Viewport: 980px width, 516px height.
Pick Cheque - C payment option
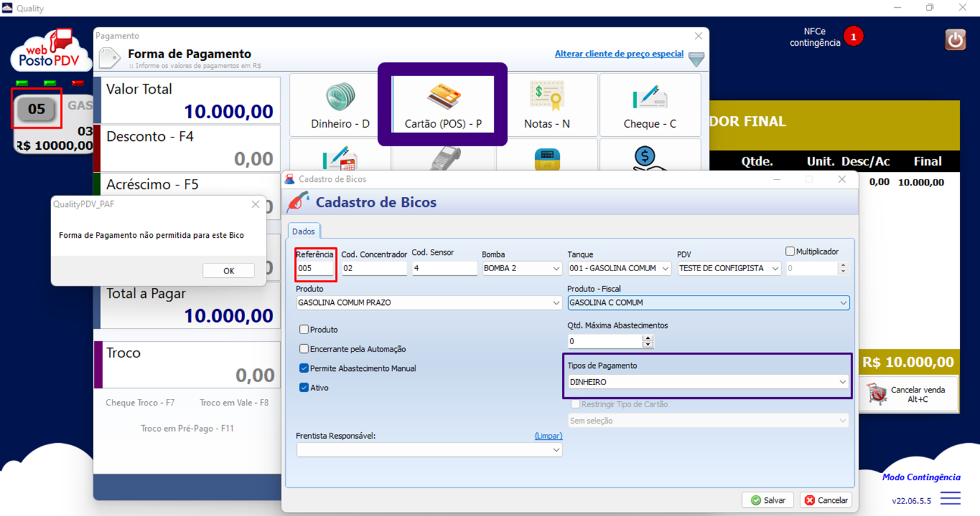tap(650, 105)
